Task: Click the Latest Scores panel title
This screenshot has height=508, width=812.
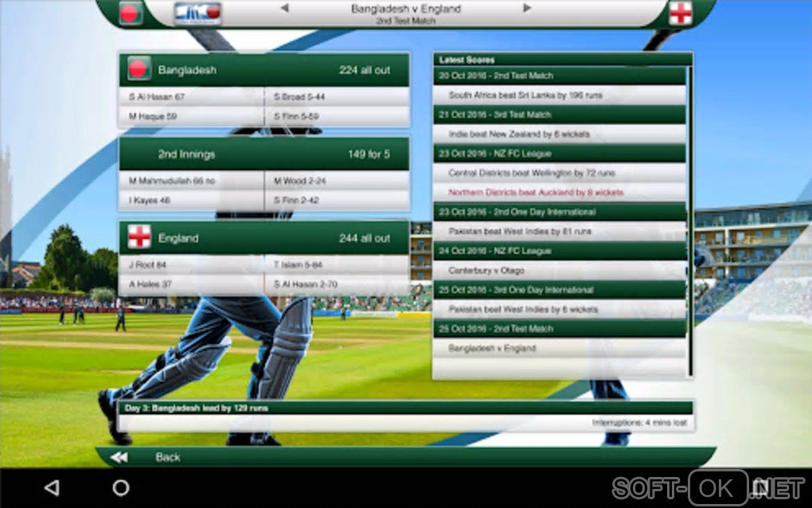Action: 467,60
